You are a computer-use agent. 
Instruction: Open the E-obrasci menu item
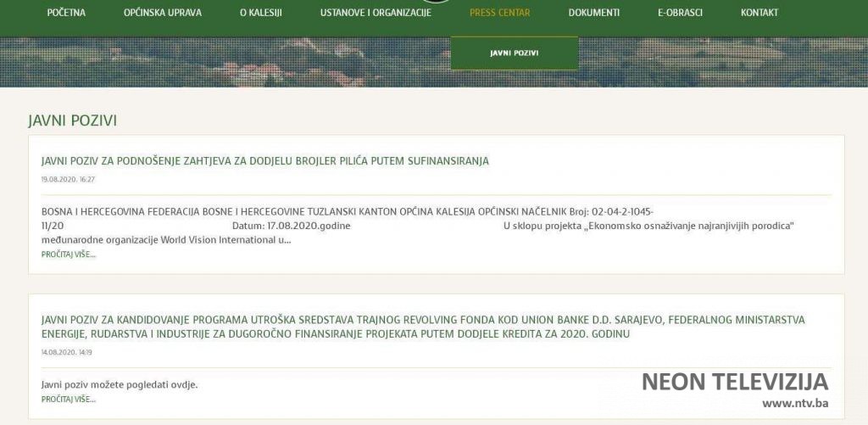[x=679, y=13]
